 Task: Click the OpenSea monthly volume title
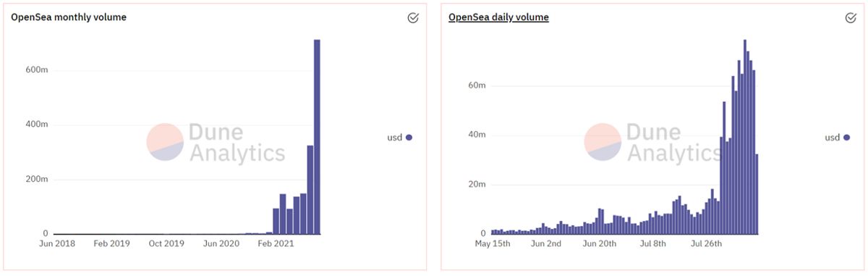(69, 17)
